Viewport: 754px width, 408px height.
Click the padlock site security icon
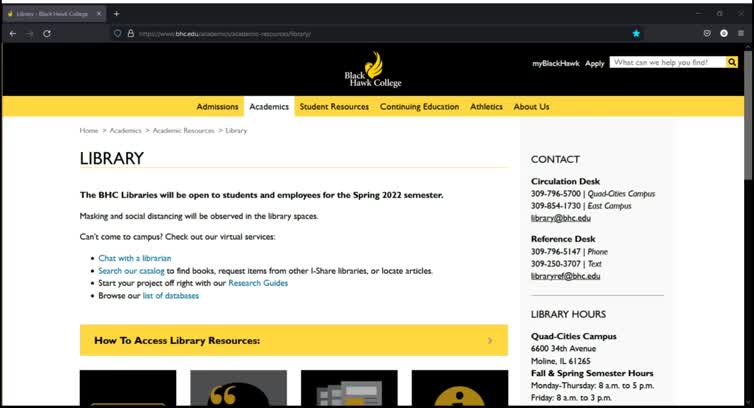[130, 34]
